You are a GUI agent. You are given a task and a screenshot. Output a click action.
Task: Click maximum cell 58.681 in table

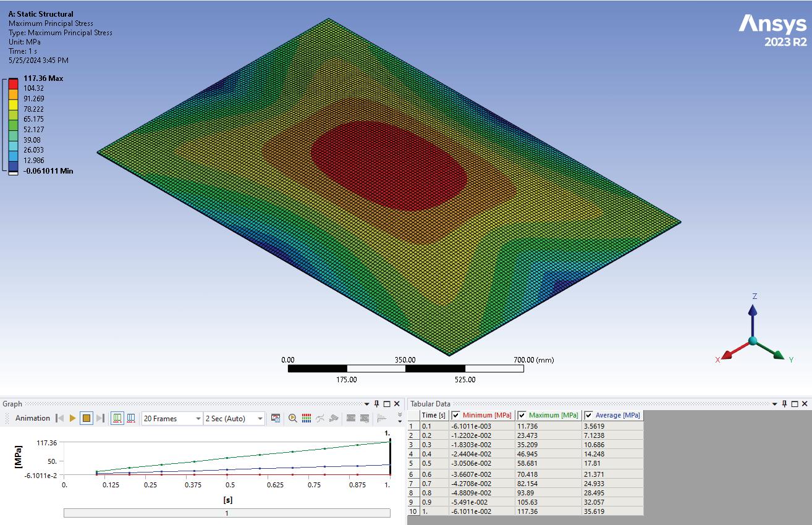coord(548,463)
